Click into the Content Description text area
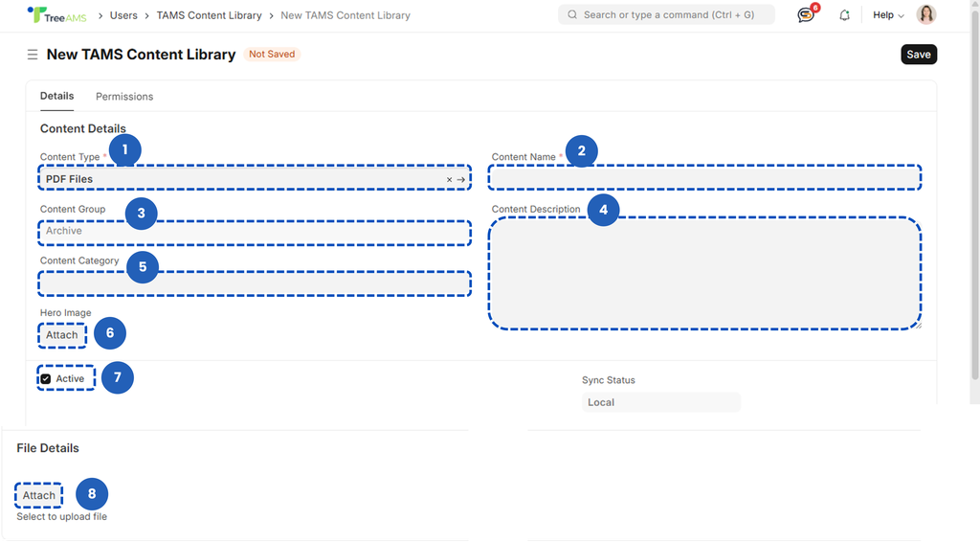The image size is (980, 543). point(704,274)
